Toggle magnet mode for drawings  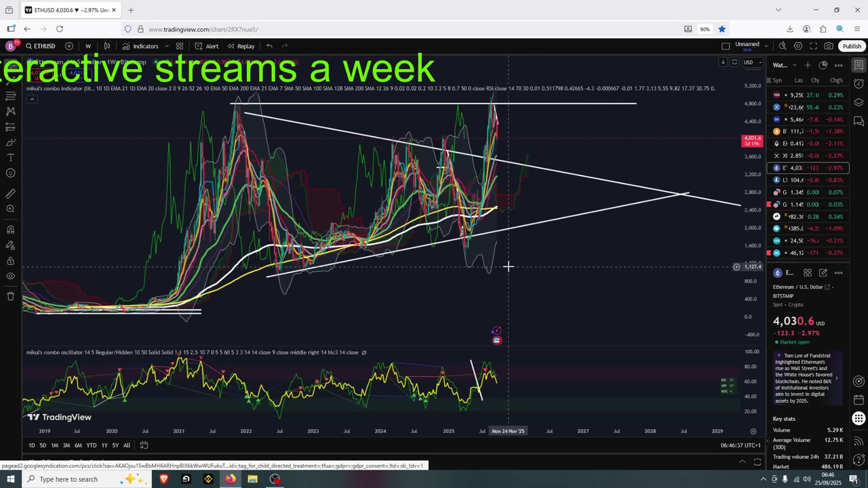10,229
